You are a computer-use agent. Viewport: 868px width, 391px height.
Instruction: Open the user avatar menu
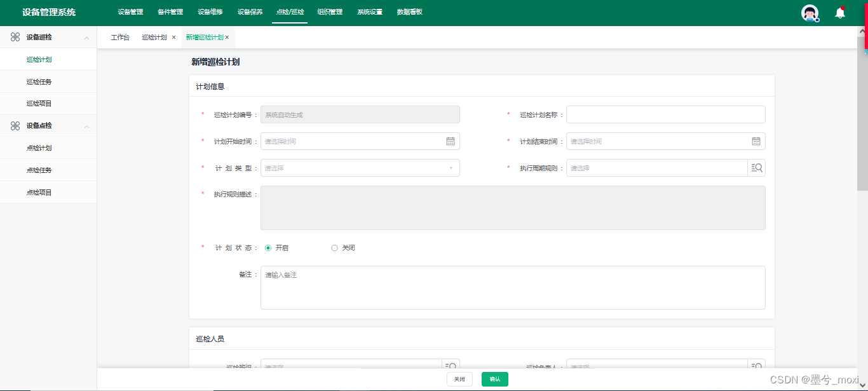click(x=810, y=13)
